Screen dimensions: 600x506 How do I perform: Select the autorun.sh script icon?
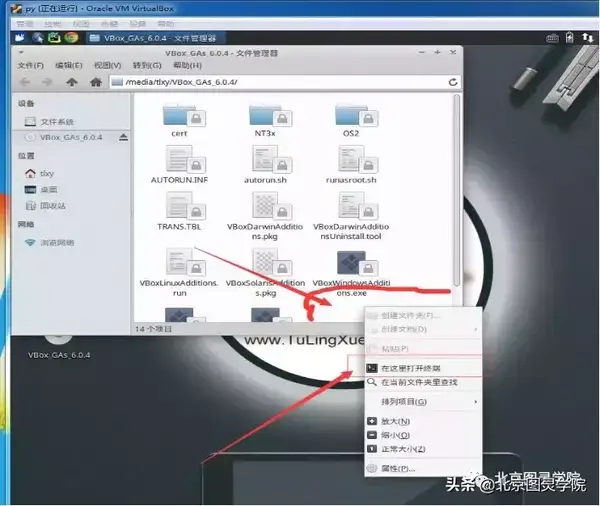pos(272,159)
